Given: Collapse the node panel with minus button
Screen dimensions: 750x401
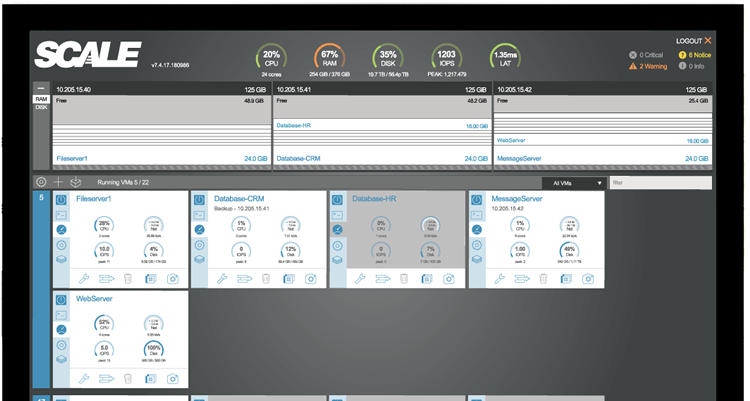Looking at the screenshot, I should pyautogui.click(x=41, y=88).
